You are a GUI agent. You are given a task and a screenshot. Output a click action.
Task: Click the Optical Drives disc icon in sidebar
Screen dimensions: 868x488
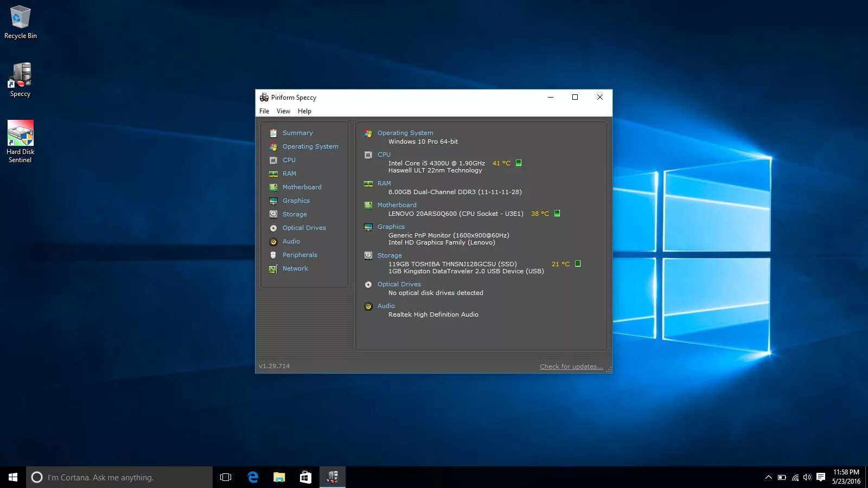(273, 228)
